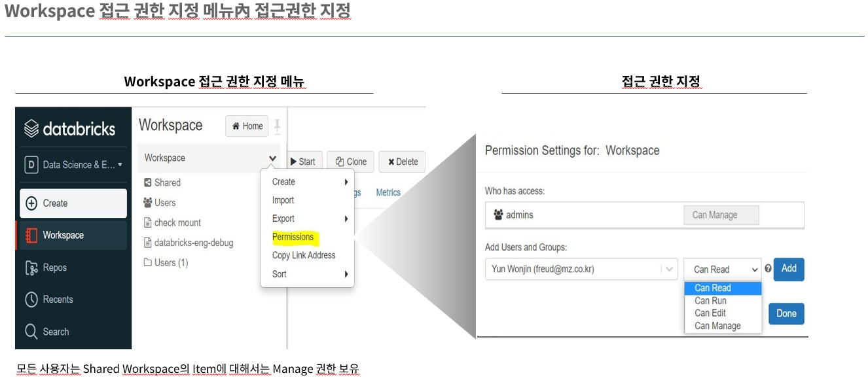Click the Yun Wonjin user input field
This screenshot has width=868, height=382.
coord(573,269)
